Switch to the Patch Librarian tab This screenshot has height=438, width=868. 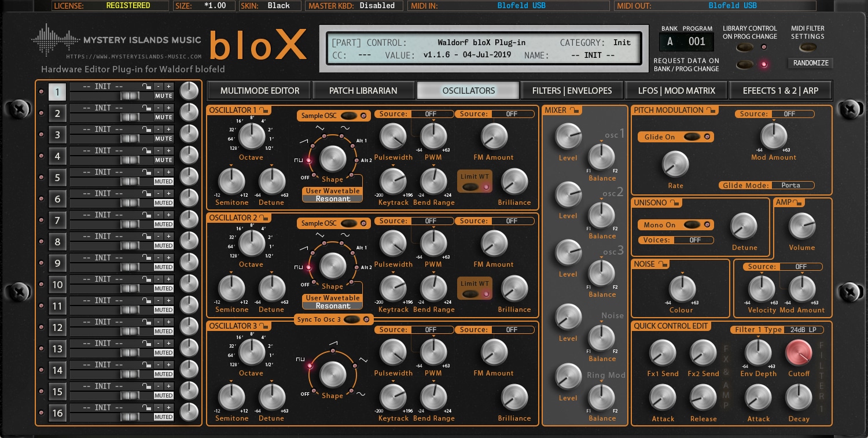click(x=363, y=90)
